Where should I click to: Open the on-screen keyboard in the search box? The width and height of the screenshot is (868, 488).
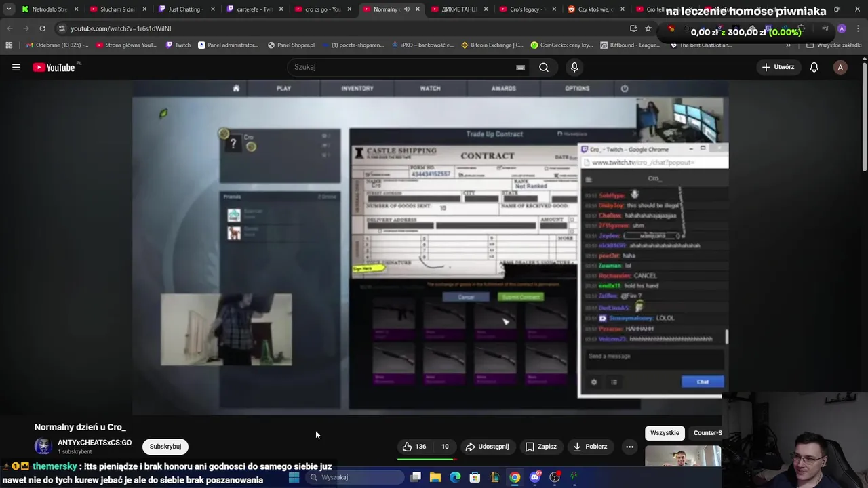coord(520,67)
